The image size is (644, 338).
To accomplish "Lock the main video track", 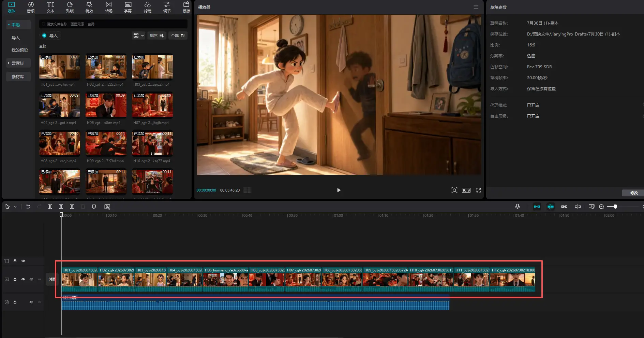I will (15, 279).
